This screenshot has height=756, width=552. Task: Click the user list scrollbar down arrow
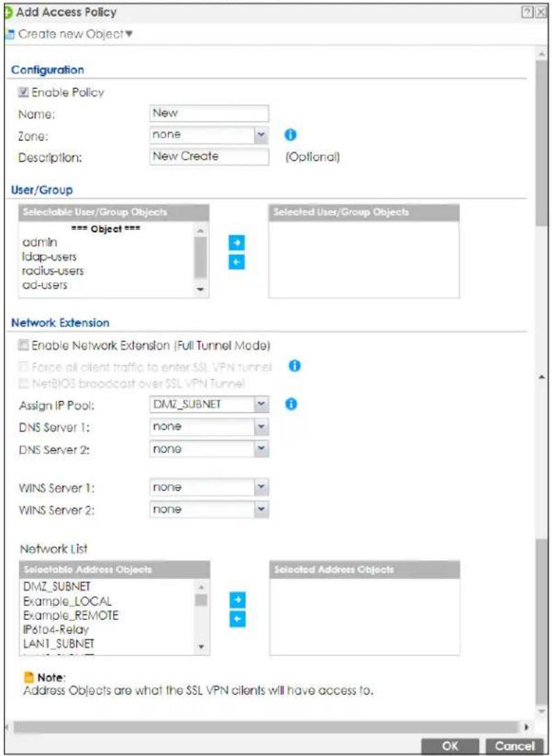[x=201, y=290]
